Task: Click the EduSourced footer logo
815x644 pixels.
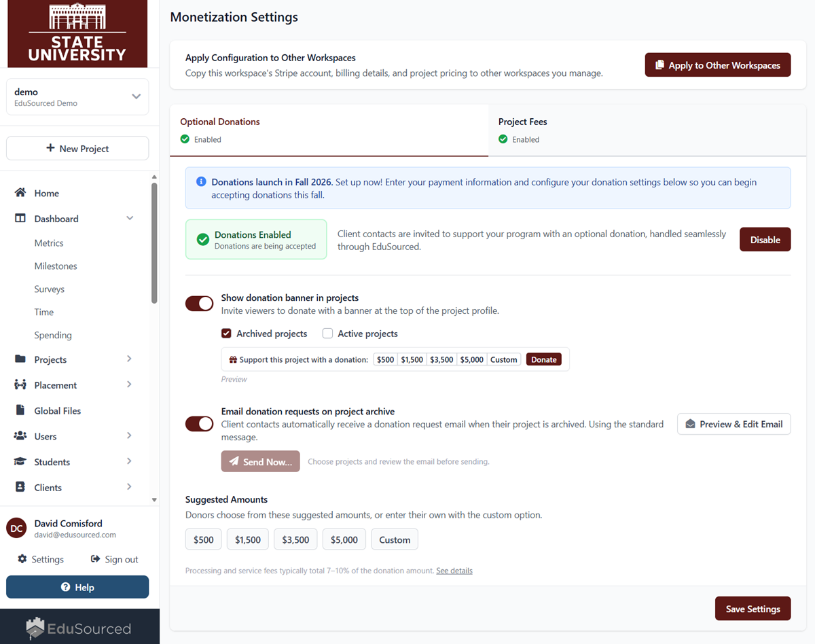Action: [79, 628]
